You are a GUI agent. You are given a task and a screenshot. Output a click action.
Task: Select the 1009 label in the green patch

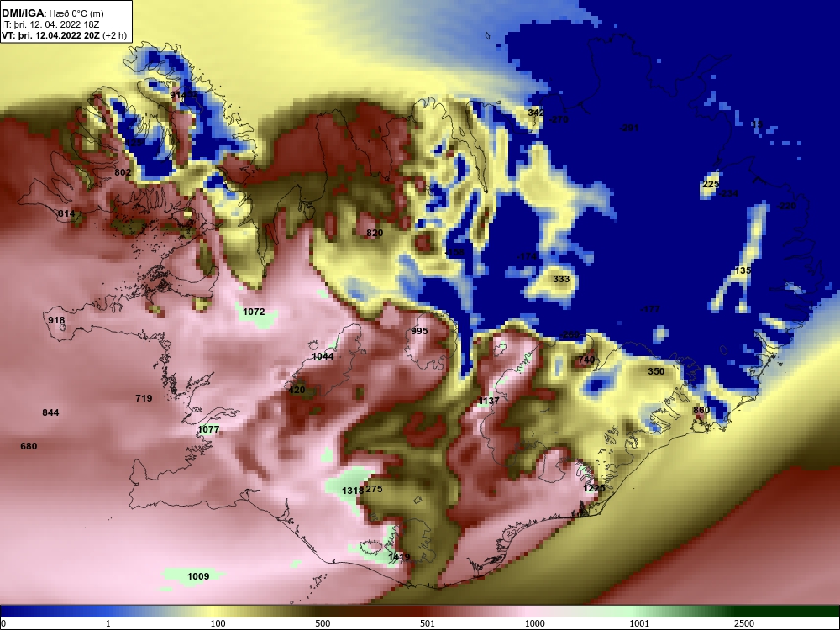[x=198, y=576]
